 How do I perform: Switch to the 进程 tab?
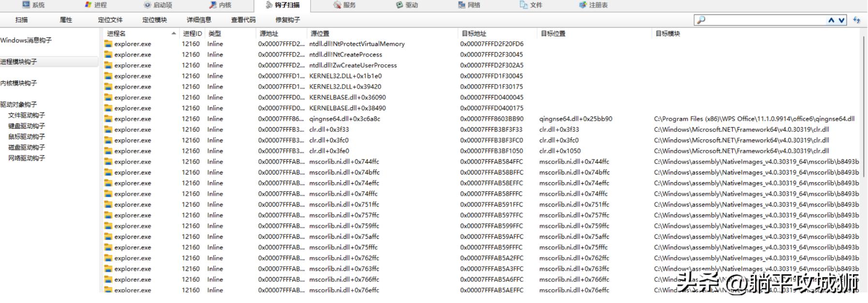tap(95, 5)
